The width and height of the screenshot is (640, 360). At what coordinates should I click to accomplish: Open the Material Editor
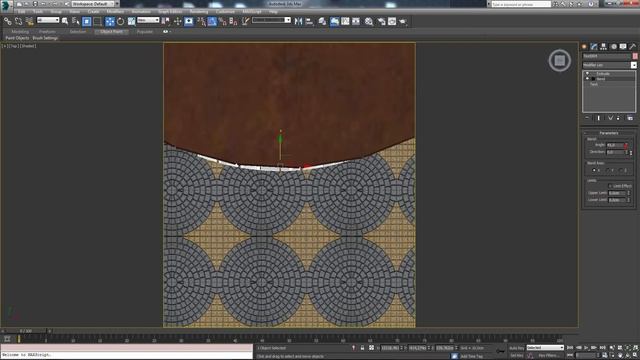click(369, 21)
